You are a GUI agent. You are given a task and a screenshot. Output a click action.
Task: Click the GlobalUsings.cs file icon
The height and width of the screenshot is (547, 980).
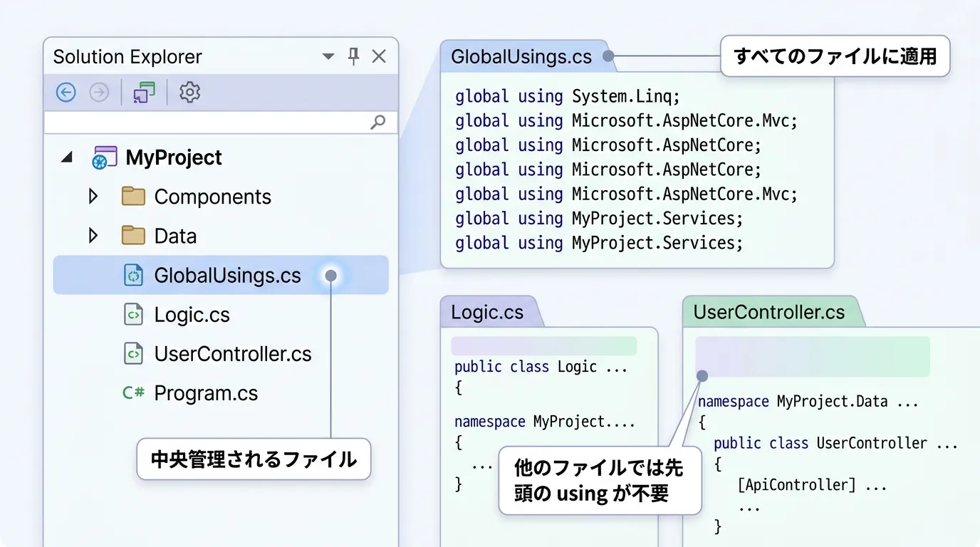[133, 275]
